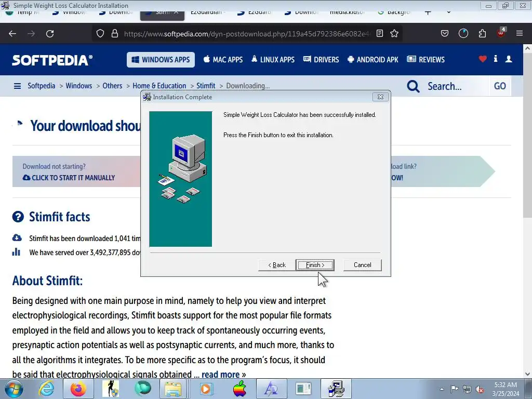The width and height of the screenshot is (532, 399).
Task: Bookmark this page with the star icon
Action: (394, 34)
